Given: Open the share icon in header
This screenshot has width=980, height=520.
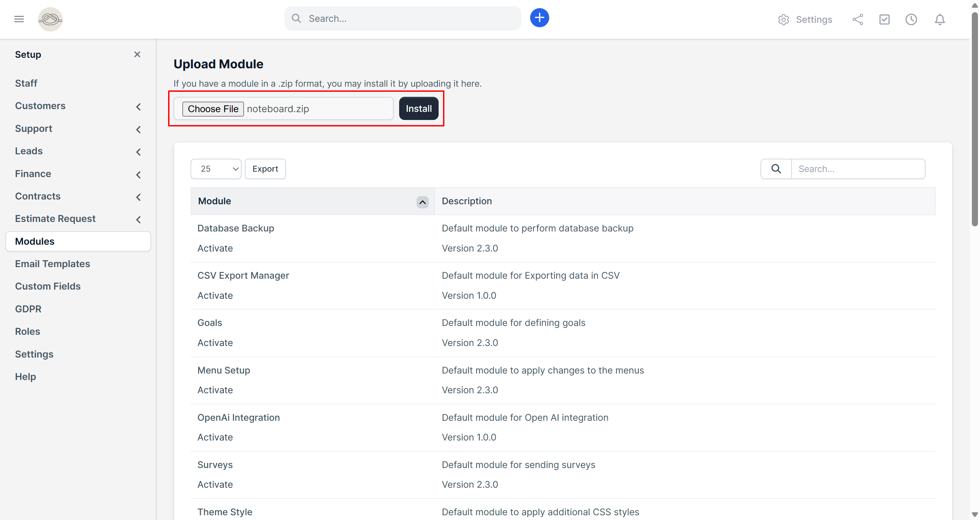Looking at the screenshot, I should (857, 19).
